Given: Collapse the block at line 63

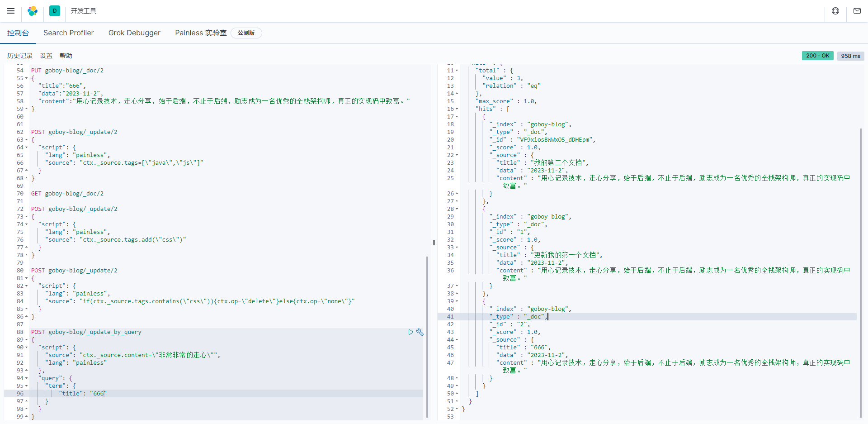Looking at the screenshot, I should (x=26, y=140).
